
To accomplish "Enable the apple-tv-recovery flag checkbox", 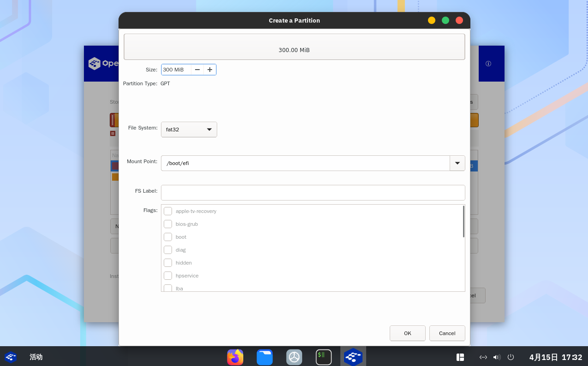I will [168, 211].
